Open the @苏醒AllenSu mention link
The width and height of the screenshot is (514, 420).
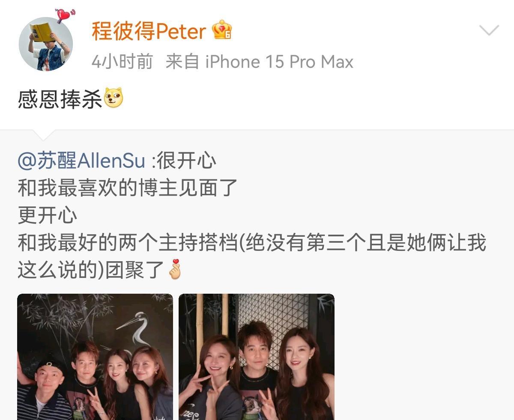(x=81, y=161)
